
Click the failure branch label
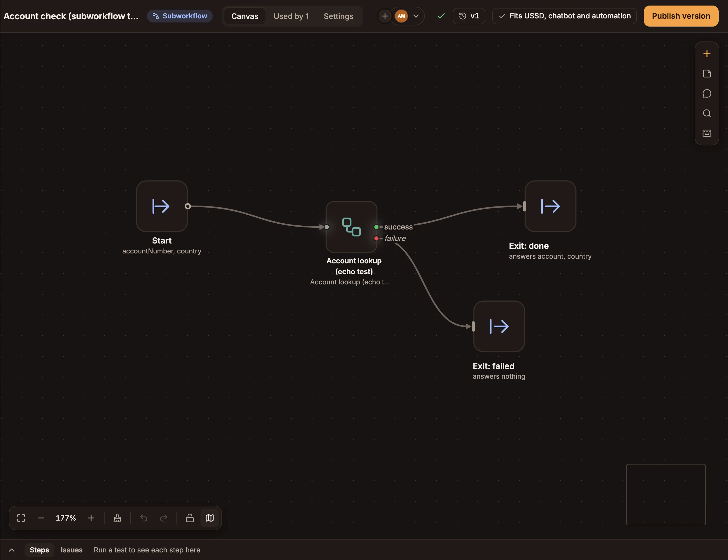point(395,239)
